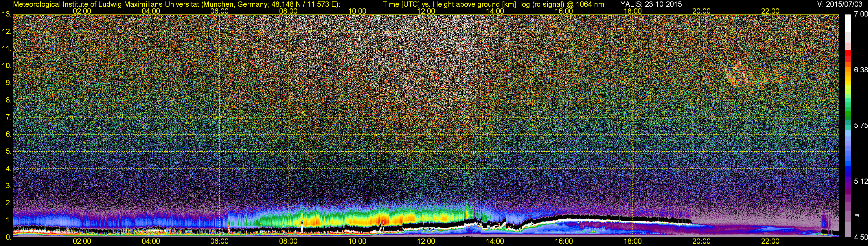Click the orange aerosol layer core near 09:00
The width and height of the screenshot is (868, 246).
point(315,222)
